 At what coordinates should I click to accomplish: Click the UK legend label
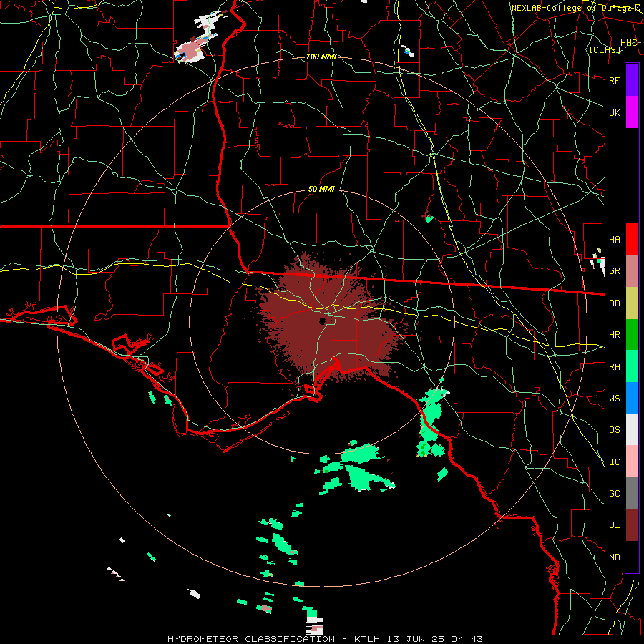[x=614, y=112]
